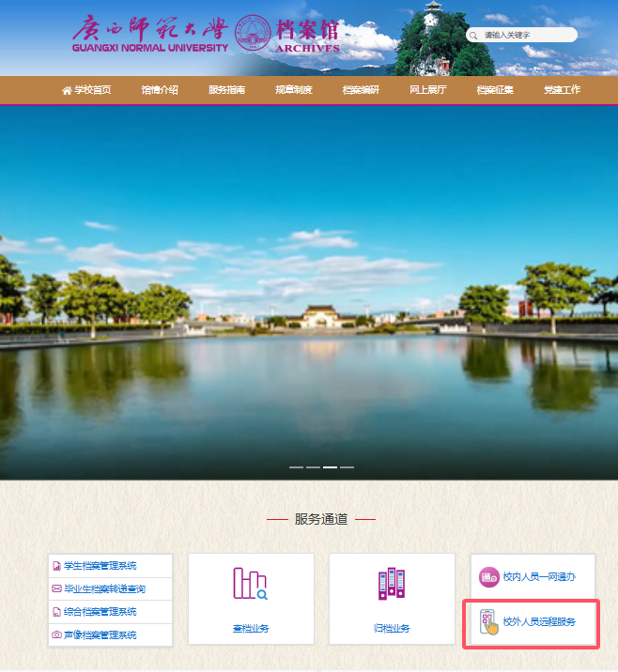Viewport: 618px width, 672px height.
Task: Go to 规章制度 in the navigation bar
Action: click(293, 90)
